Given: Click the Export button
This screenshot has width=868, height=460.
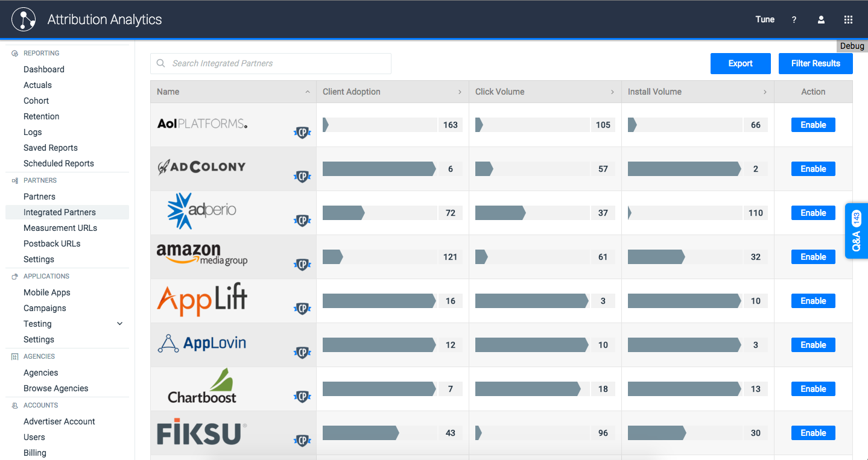Looking at the screenshot, I should [741, 63].
